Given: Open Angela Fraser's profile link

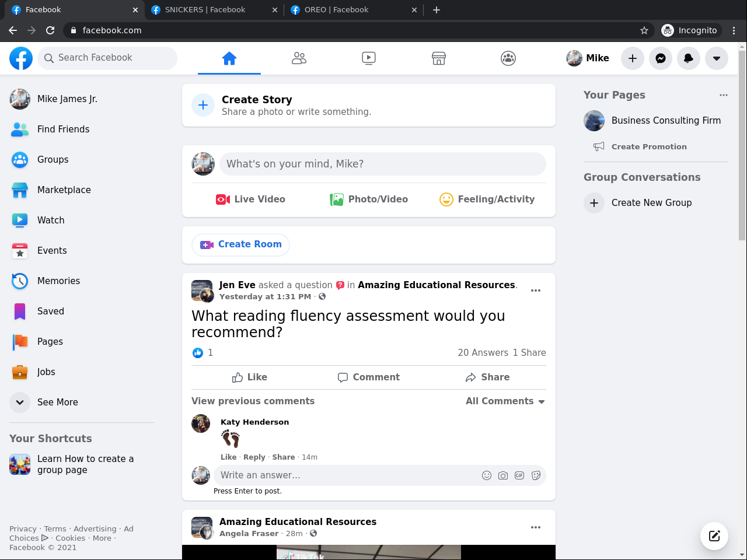Looking at the screenshot, I should (249, 534).
